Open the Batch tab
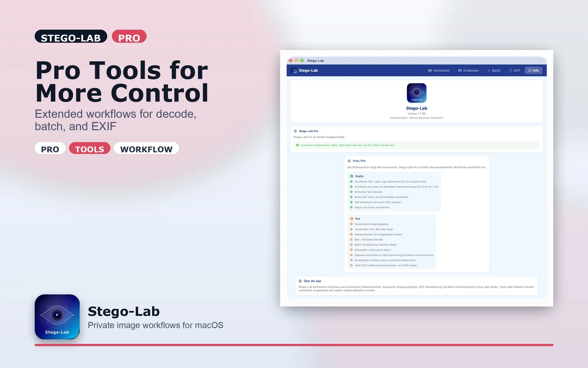The image size is (588, 368). point(494,71)
